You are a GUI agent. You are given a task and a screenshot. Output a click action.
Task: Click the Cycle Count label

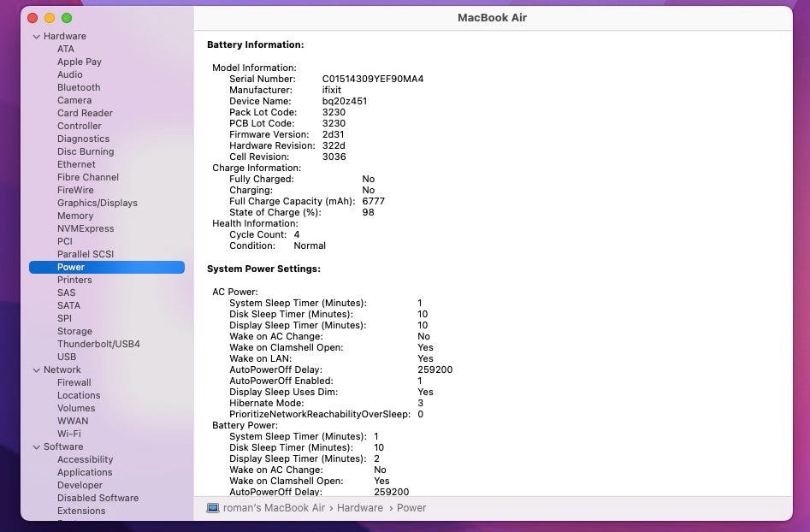point(257,234)
